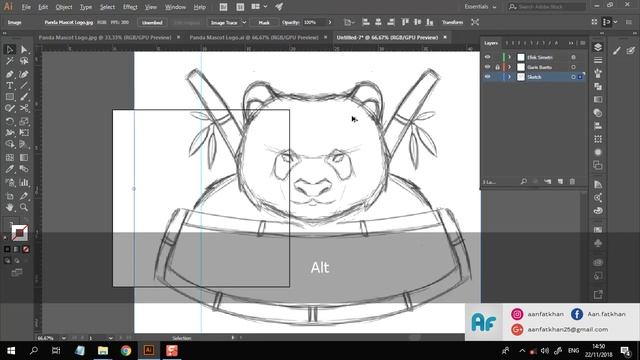The image size is (640, 360).
Task: Click the Gradient color mode button
Action: pyautogui.click(x=17, y=249)
